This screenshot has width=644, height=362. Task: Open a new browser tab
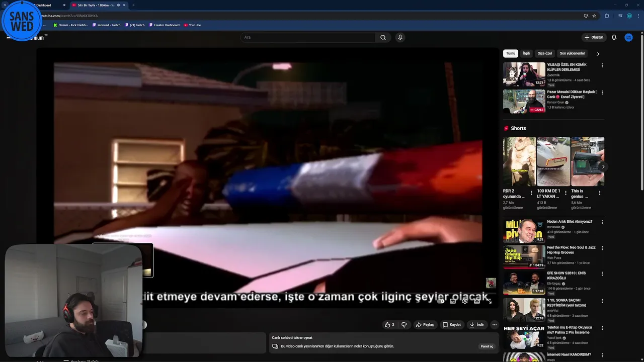click(133, 5)
